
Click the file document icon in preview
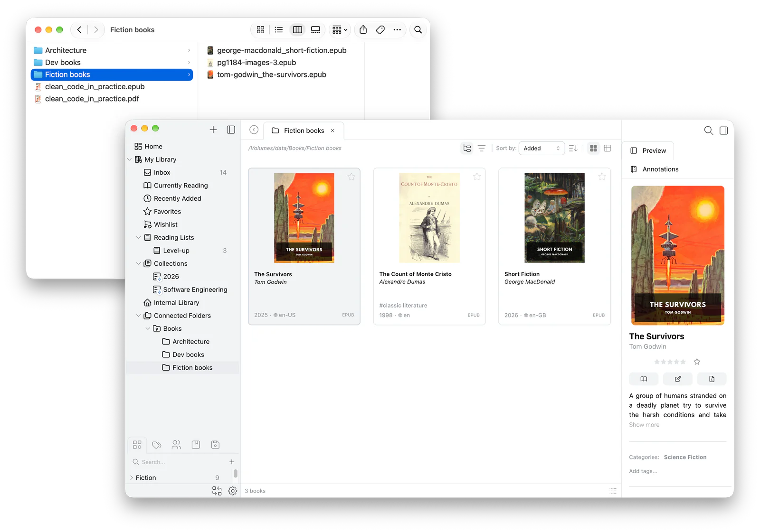[712, 379]
